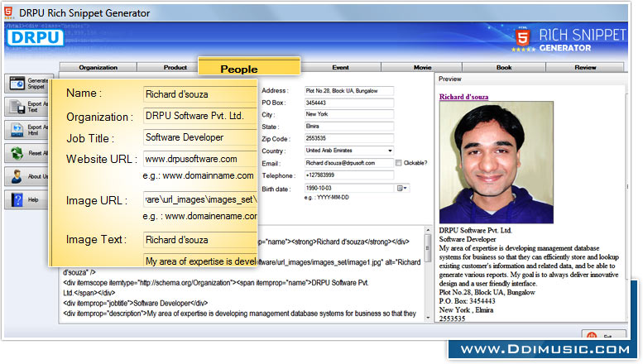Image resolution: width=643 pixels, height=364 pixels.
Task: Switch to the Review tab
Action: (585, 67)
